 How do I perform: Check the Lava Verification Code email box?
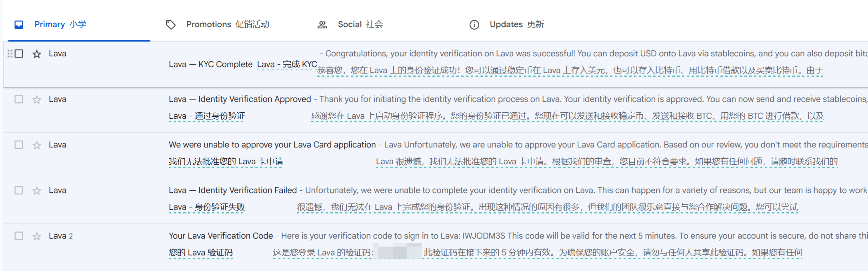(x=19, y=236)
